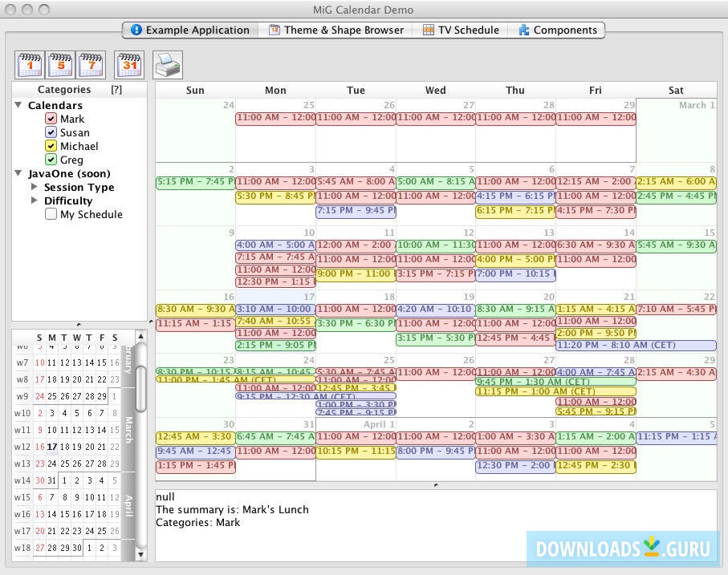Screen dimensions: 728x575
Task: Select Thursday 27 event 11:15 PM - 1:00 AM (CET)
Action: coord(555,392)
